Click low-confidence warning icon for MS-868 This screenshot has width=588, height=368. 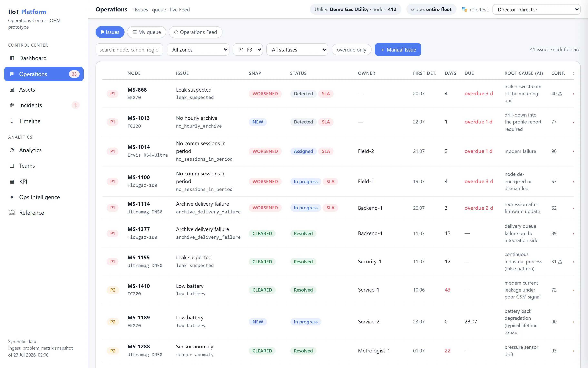tap(560, 94)
